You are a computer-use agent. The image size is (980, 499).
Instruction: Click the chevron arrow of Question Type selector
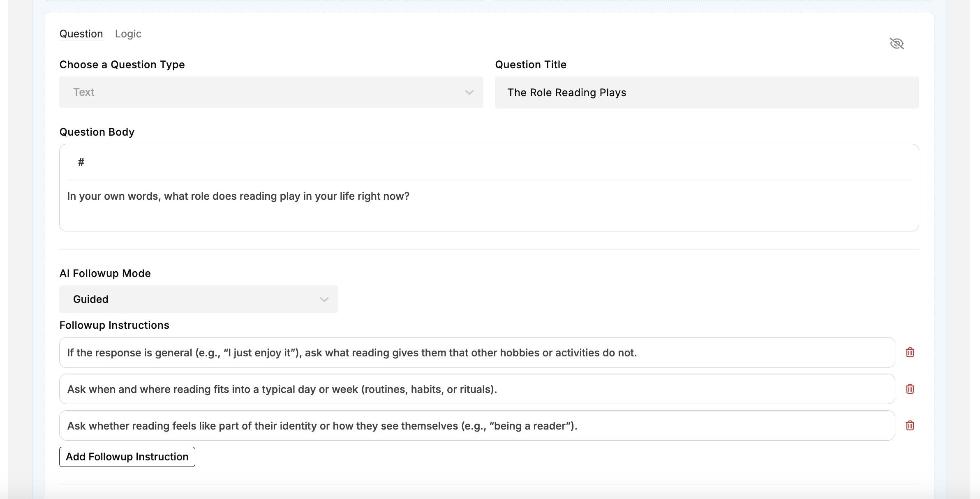(469, 92)
